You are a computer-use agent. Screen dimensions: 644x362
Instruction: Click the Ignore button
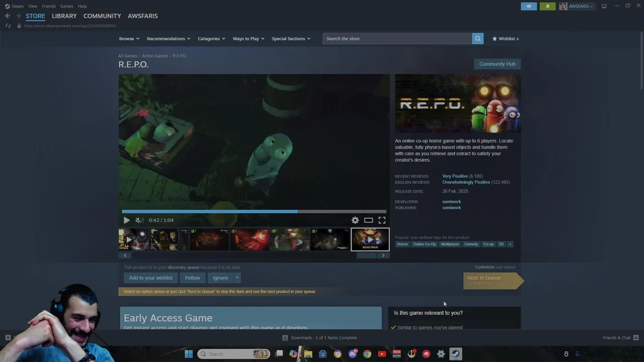click(220, 278)
